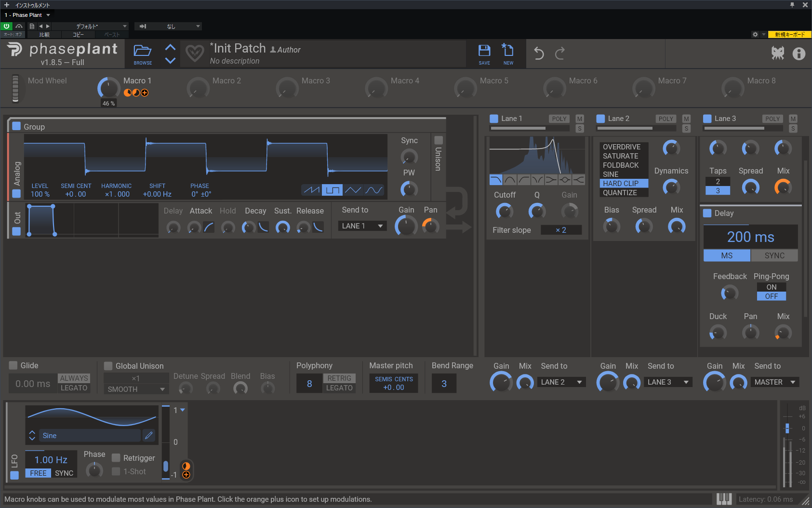Select the square waveform for the Analog oscillator

click(332, 190)
